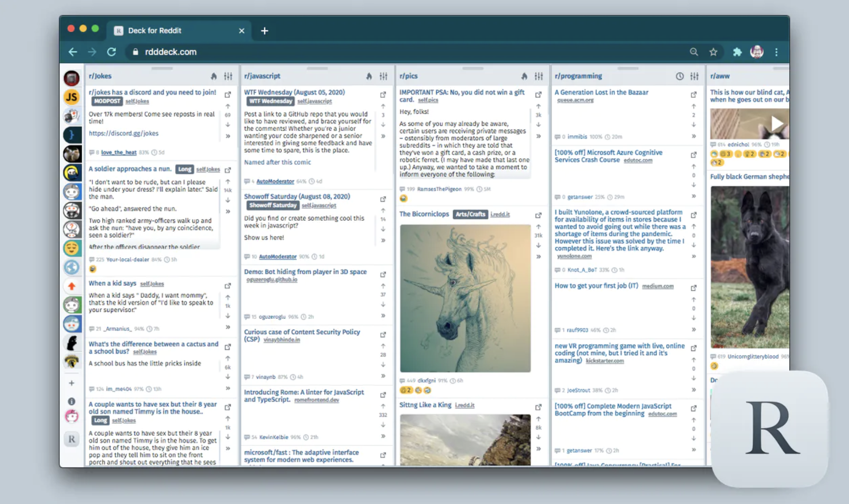
Task: Expand When a kid says post
Action: click(228, 327)
